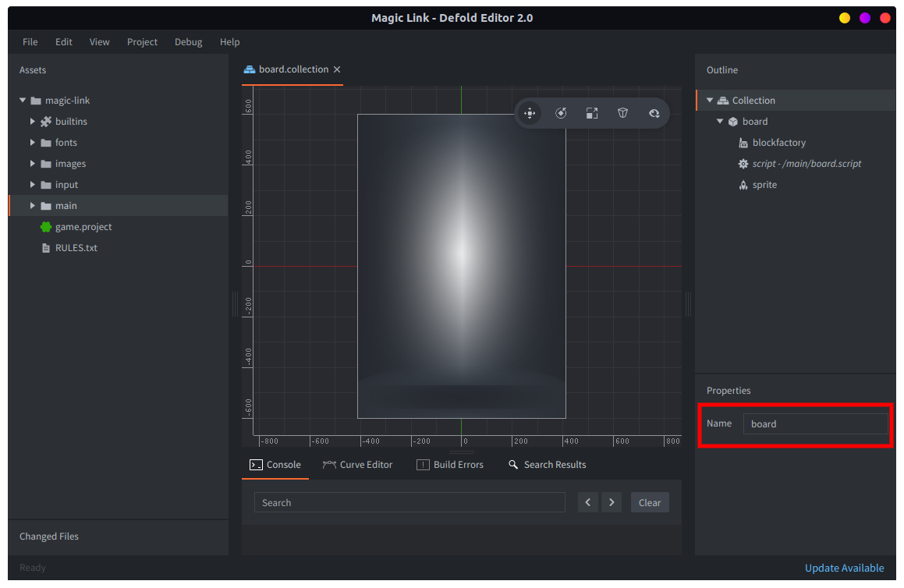Collapse the board game object node
The height and width of the screenshot is (588, 904).
click(720, 122)
